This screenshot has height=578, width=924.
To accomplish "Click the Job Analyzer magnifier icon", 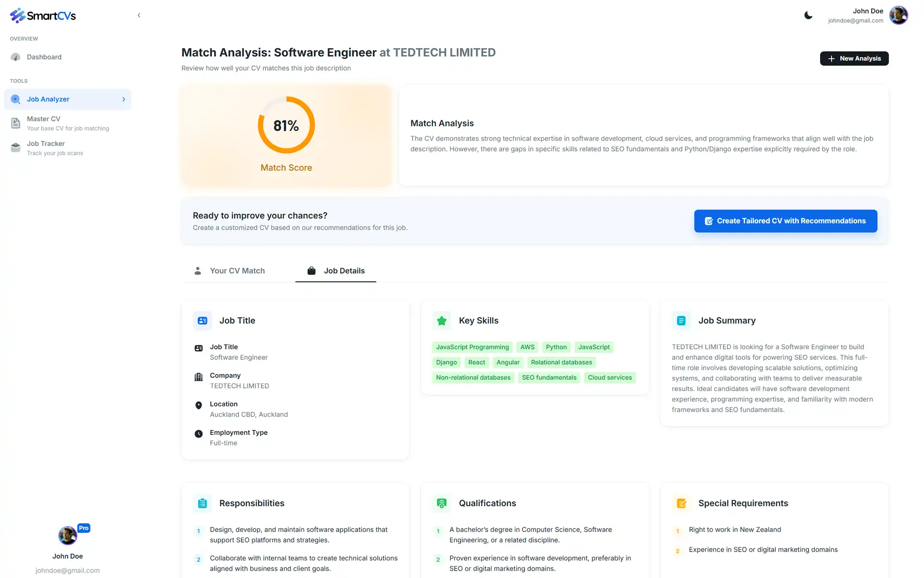I will pos(15,99).
